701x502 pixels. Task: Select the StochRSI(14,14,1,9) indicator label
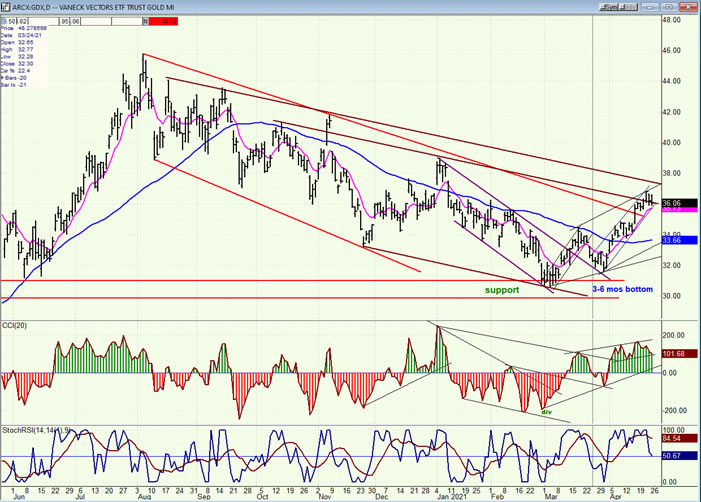click(36, 430)
